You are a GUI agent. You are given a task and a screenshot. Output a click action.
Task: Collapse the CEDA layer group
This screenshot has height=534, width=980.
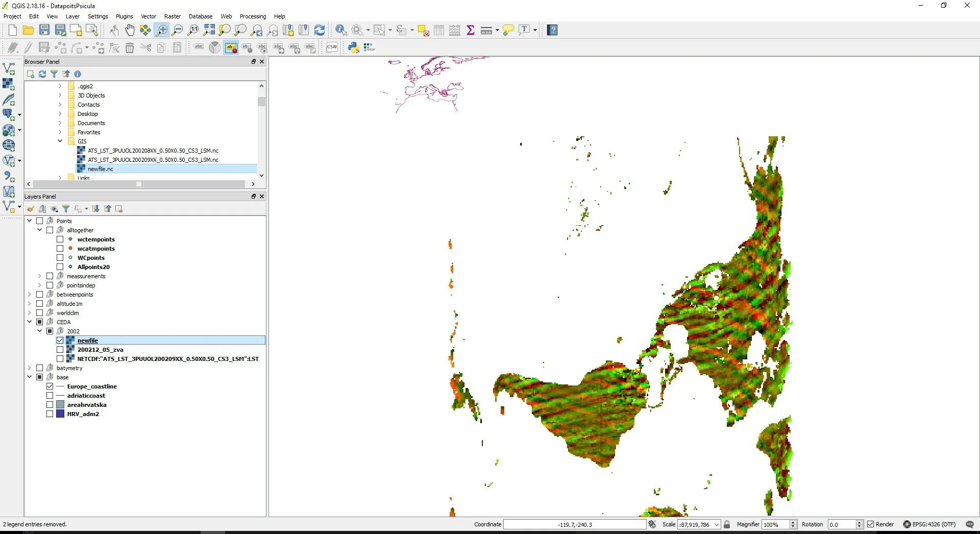click(x=30, y=322)
